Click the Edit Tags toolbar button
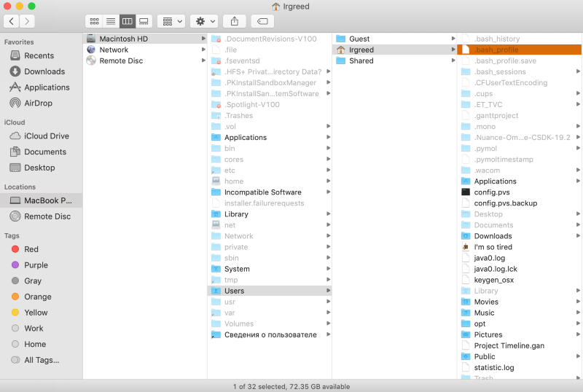The width and height of the screenshot is (583, 392). [262, 21]
